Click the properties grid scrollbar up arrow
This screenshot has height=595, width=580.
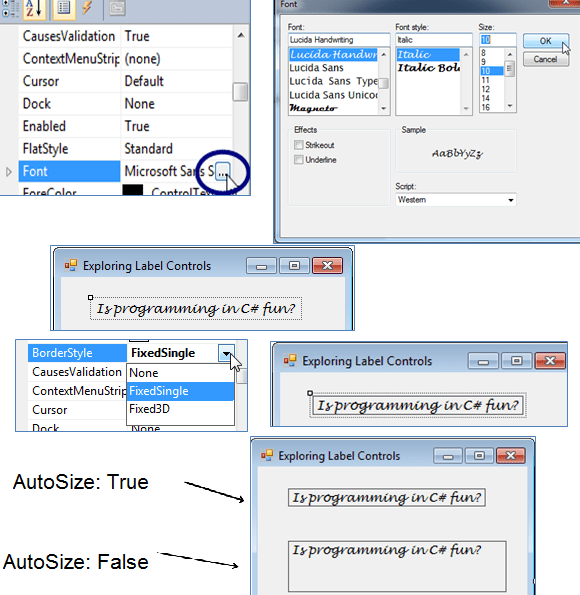click(241, 35)
